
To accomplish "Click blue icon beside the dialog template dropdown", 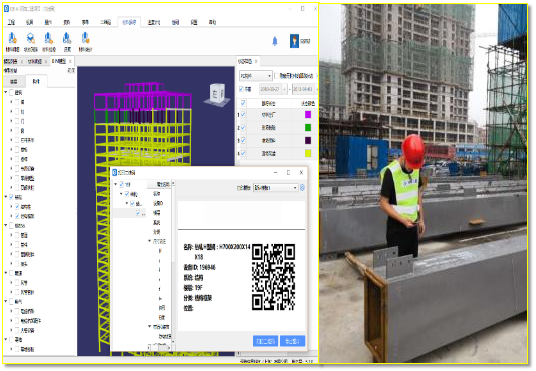I will (x=302, y=187).
